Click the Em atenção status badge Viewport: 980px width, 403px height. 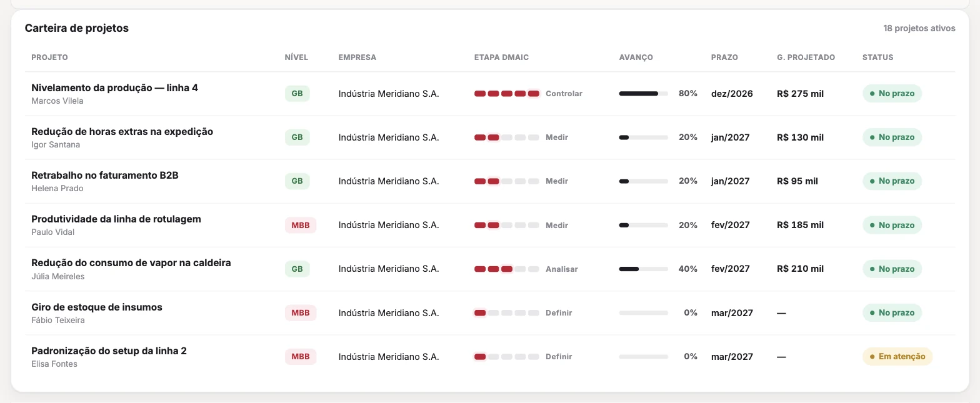(x=897, y=357)
